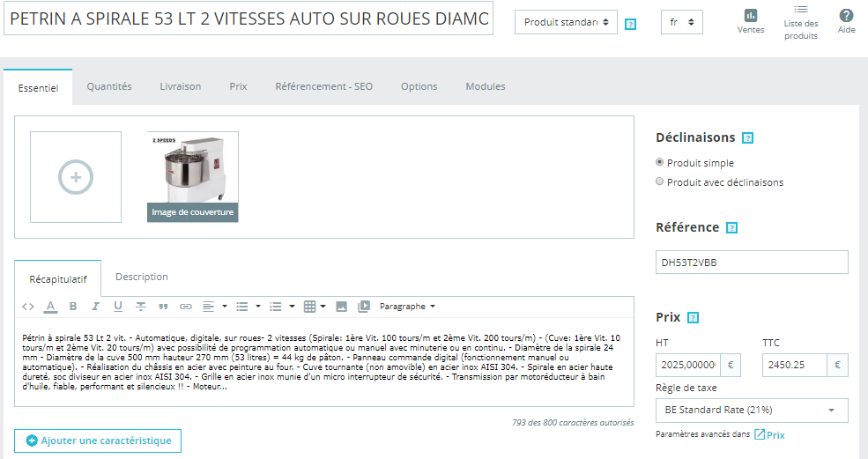Click inside the summary text editor area
Viewport: 868px width, 459px height.
point(324,362)
